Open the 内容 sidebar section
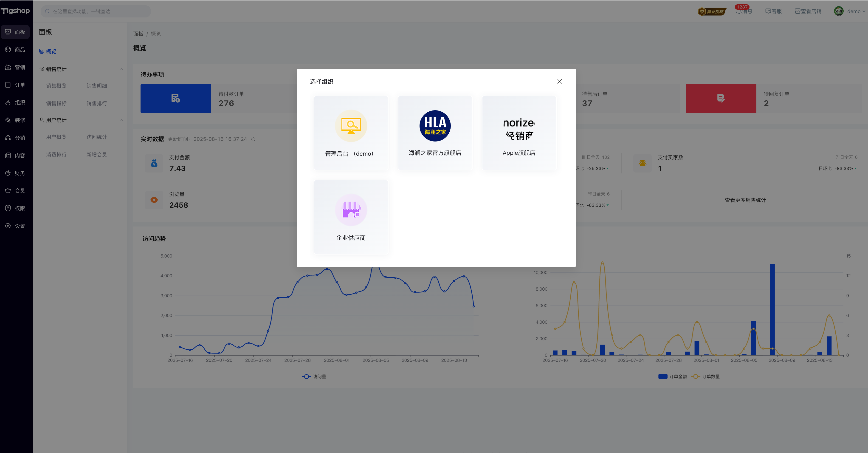868x453 pixels. tap(16, 155)
